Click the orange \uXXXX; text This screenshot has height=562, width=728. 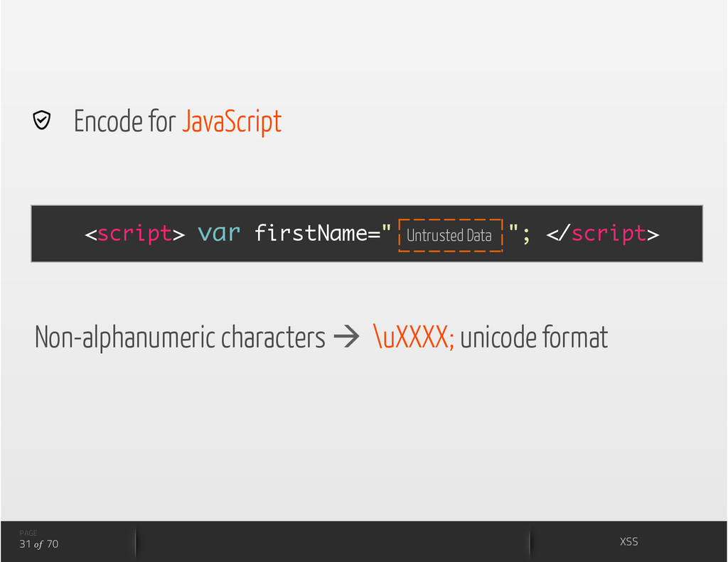[x=413, y=337]
